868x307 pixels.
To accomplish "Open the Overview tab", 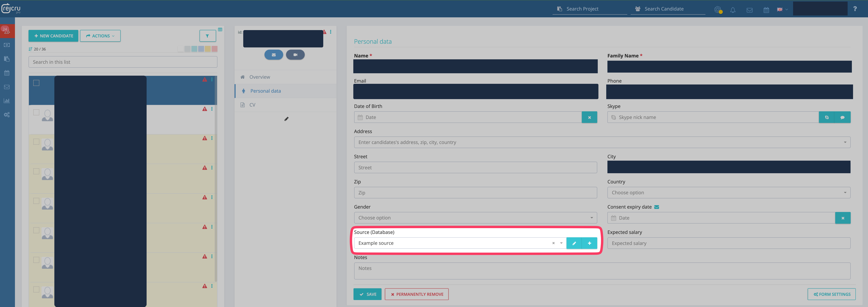I will tap(259, 77).
